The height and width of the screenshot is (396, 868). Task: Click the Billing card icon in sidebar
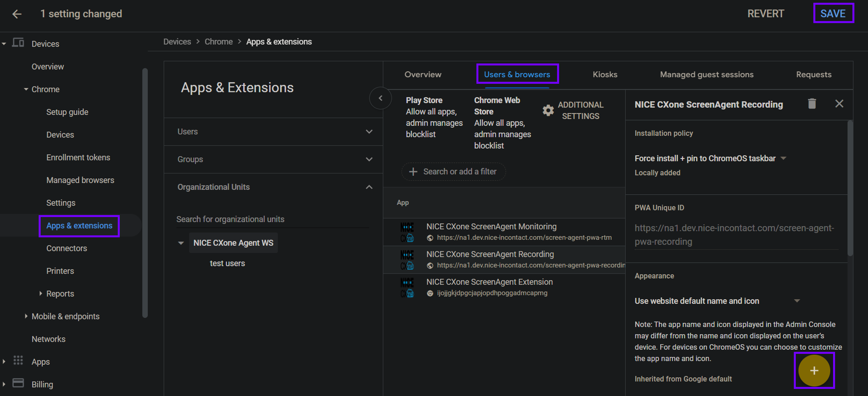(18, 383)
